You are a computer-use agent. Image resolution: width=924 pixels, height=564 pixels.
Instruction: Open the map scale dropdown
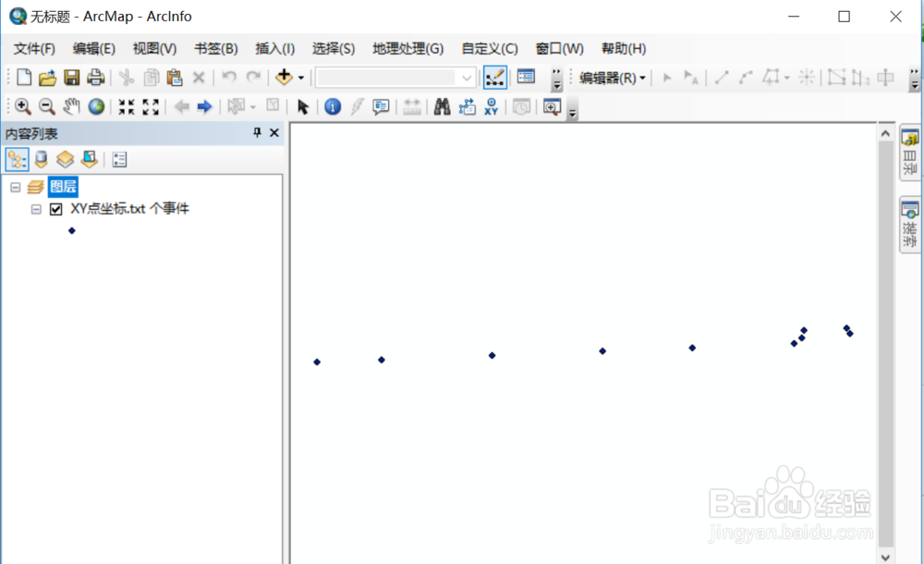tap(467, 77)
